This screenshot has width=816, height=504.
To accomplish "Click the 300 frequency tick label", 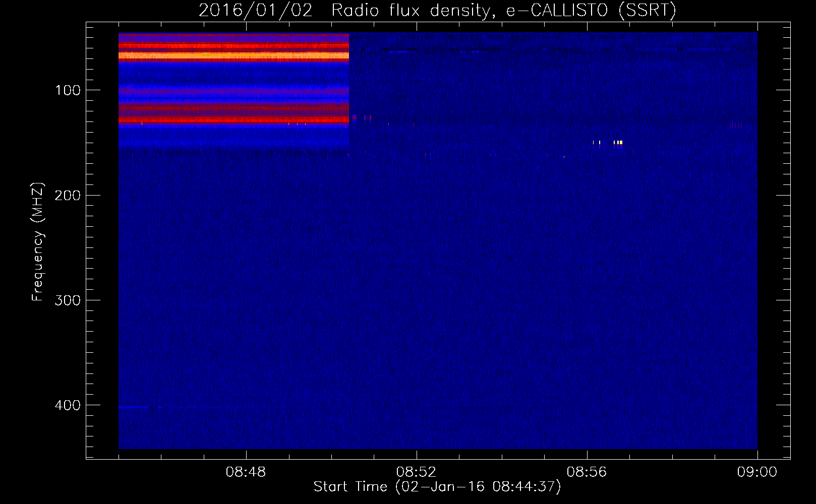I will click(x=68, y=300).
